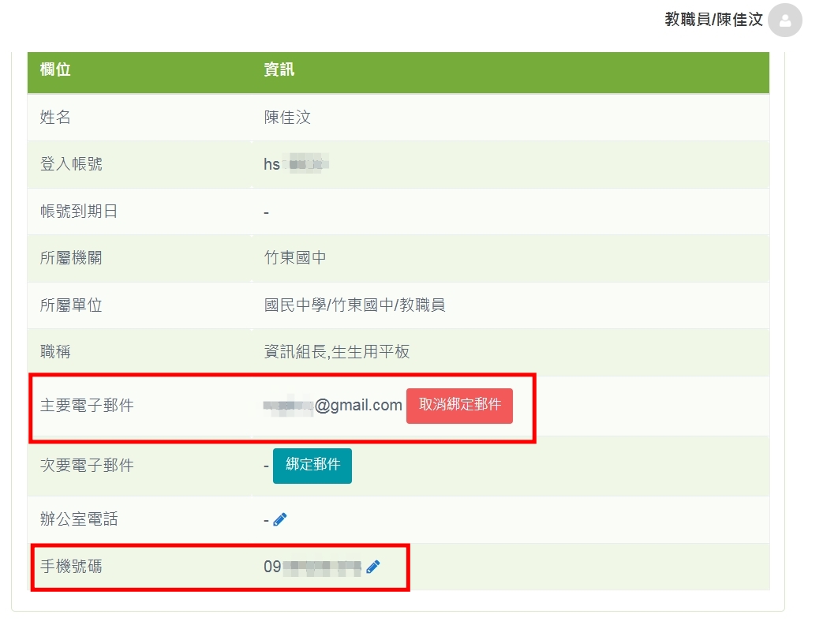Image resolution: width=823 pixels, height=644 pixels.
Task: Click the 資訊 column header
Action: pos(279,69)
